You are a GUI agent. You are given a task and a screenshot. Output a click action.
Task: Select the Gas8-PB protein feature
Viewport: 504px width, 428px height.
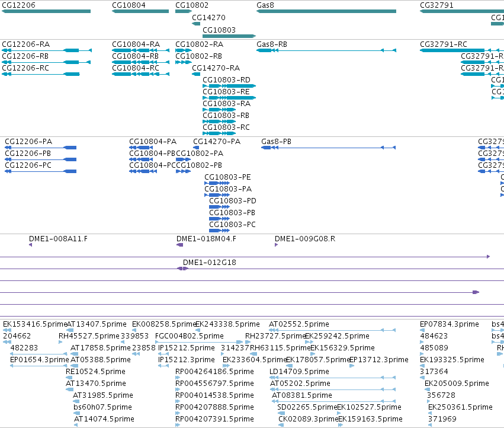click(329, 148)
